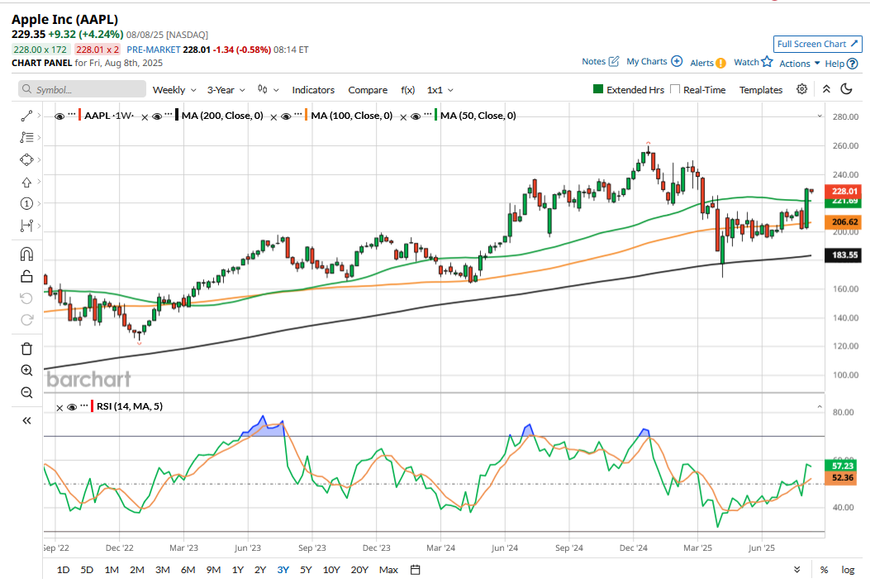Zoom out on the chart
Image resolution: width=870 pixels, height=588 pixels.
coord(26,393)
